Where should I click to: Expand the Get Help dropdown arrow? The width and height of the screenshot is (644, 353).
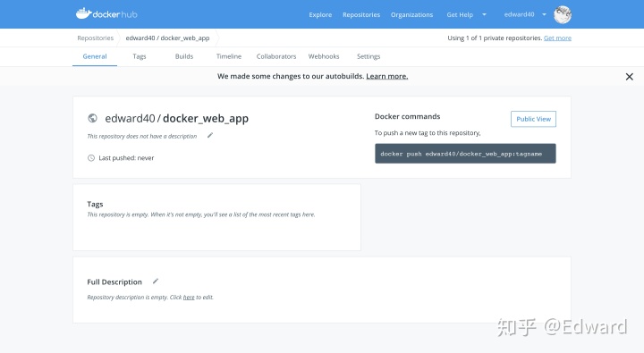pos(484,15)
